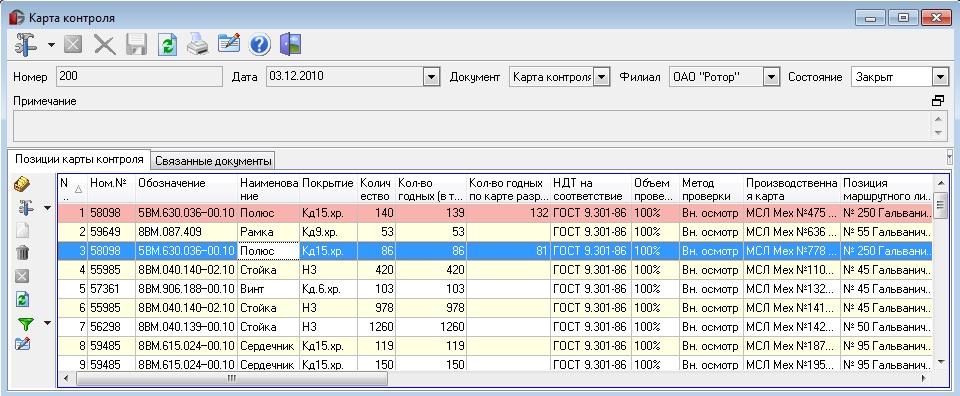The height and width of the screenshot is (396, 960).
Task: Click the МСЛ Мех №636 production card cell
Action: click(x=792, y=232)
